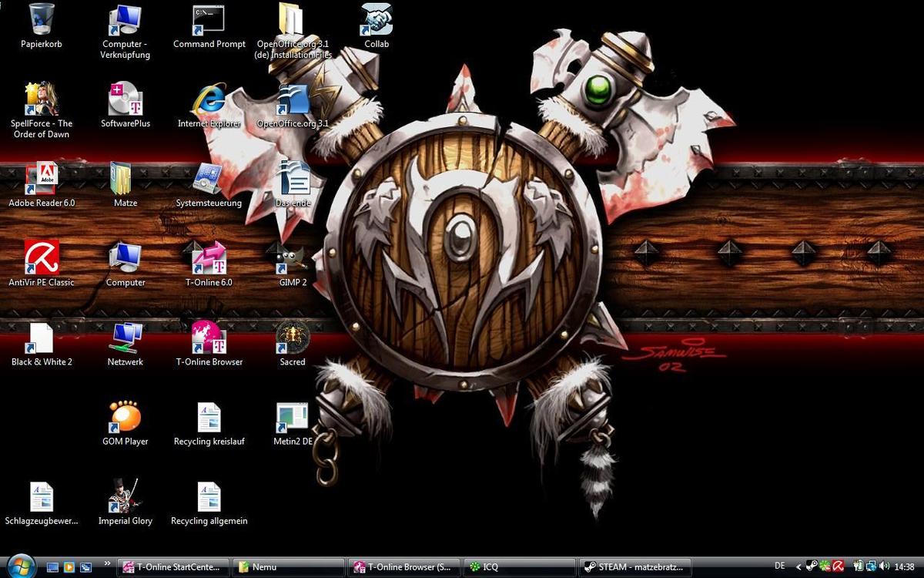Click Switch between windows in Quick Launch
The width and height of the screenshot is (924, 578).
click(x=85, y=567)
